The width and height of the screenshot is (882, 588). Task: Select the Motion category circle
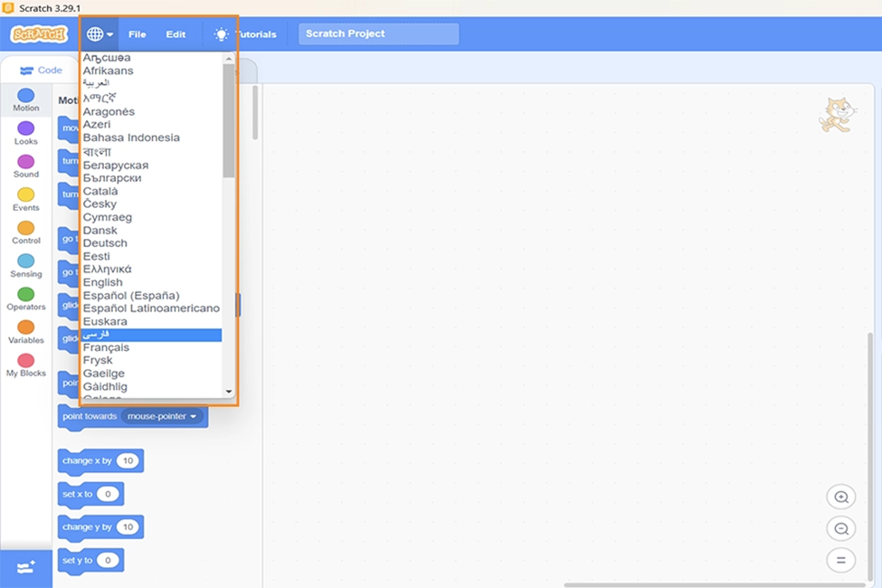pos(25,96)
